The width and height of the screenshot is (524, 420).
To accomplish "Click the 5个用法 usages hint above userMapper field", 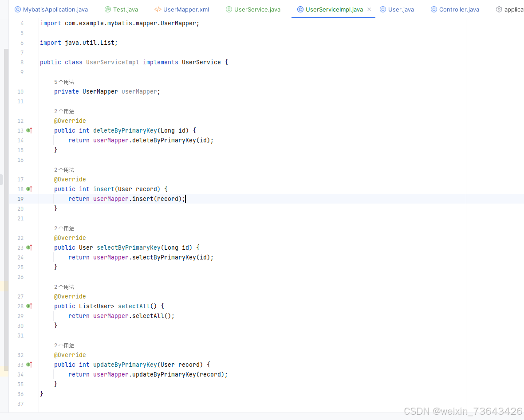I will [64, 82].
